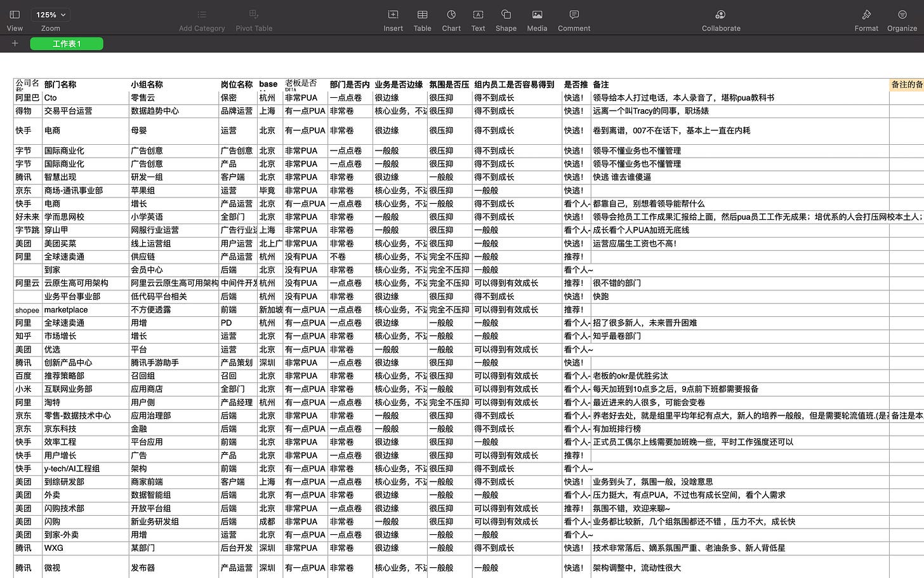Click the cell 穿山甲
This screenshot has height=578, width=924.
click(86, 231)
